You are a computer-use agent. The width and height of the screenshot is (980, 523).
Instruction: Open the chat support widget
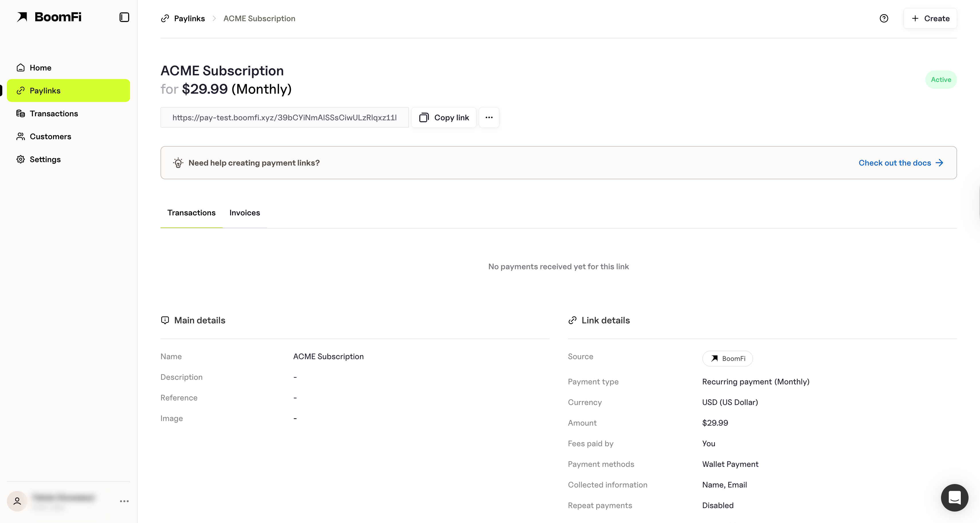pyautogui.click(x=954, y=497)
